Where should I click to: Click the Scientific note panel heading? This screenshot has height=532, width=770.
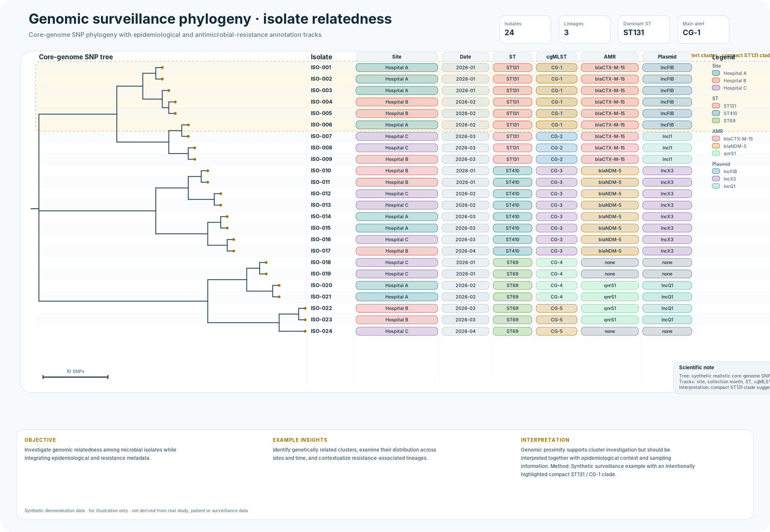696,367
